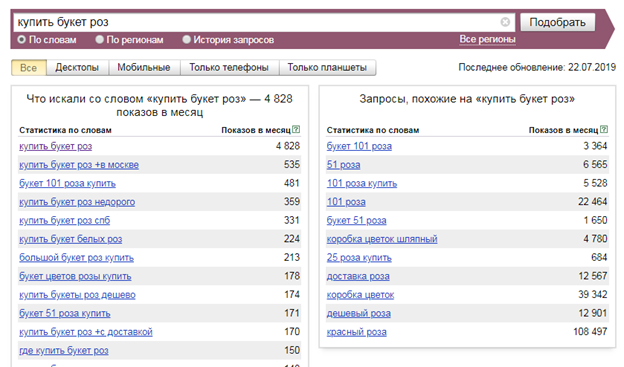Image resolution: width=624 pixels, height=367 pixels.
Task: Open the 'большой букет роз купить' link
Action: click(x=76, y=258)
